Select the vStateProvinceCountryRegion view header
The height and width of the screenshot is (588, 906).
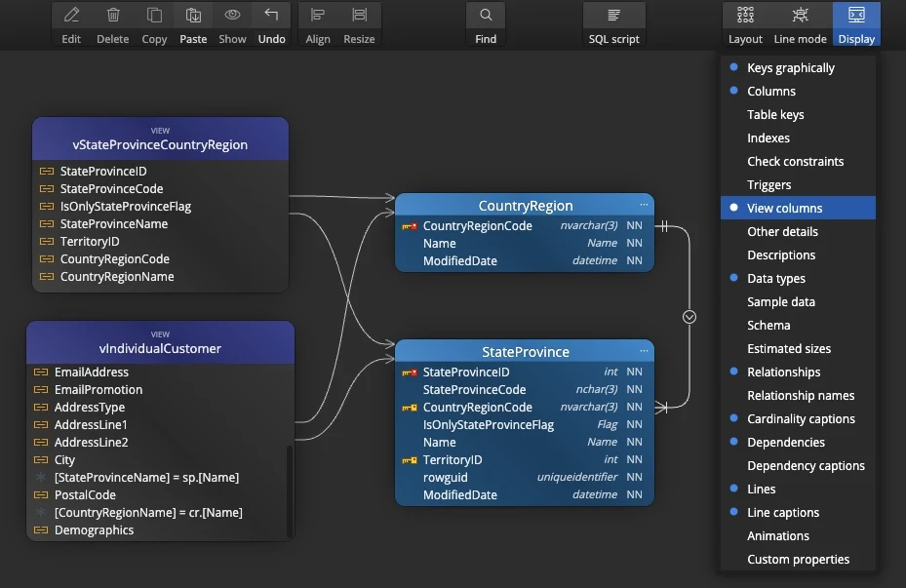(x=160, y=138)
